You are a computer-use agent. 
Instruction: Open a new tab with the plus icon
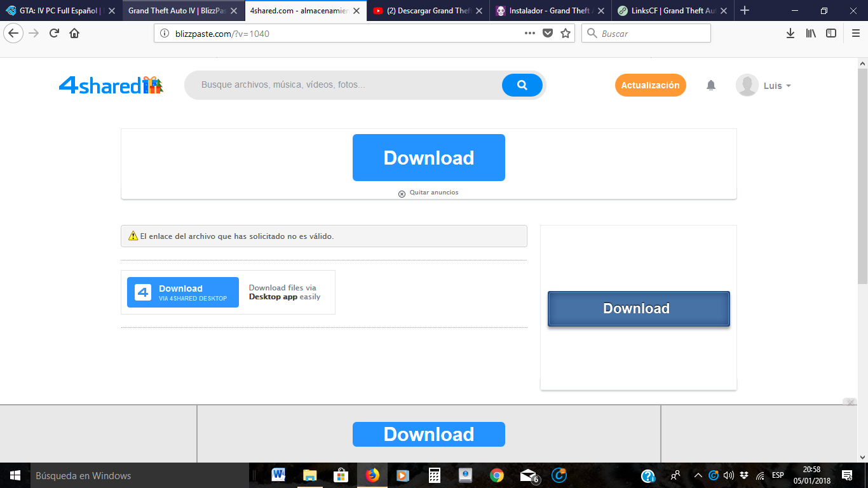click(745, 10)
